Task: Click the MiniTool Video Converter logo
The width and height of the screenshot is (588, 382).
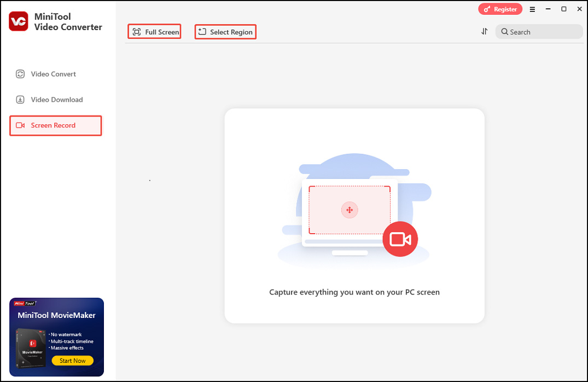Action: [19, 21]
